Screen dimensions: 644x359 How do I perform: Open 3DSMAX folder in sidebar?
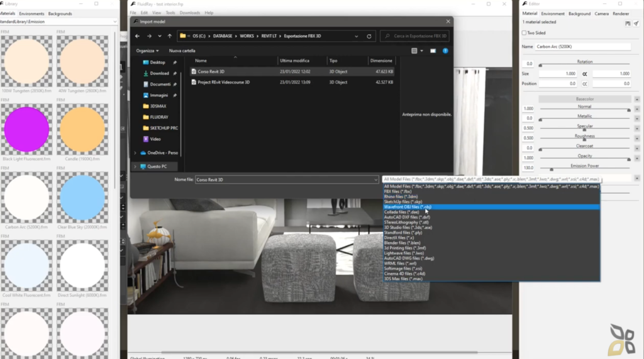click(157, 106)
